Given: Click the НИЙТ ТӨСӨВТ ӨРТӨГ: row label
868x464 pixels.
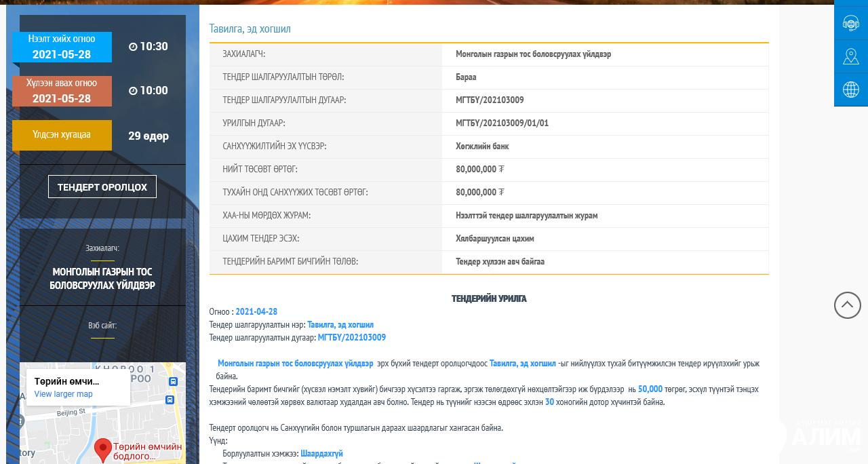Looking at the screenshot, I should coord(260,170).
